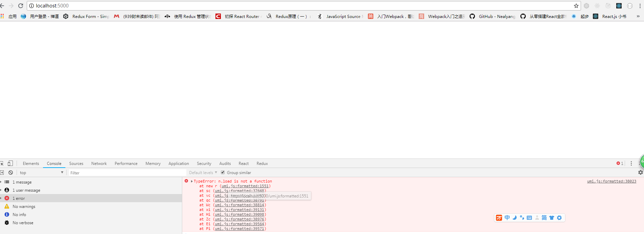Expand the TypeError n.load message triangle
Viewport: 644px width, 234px height.
(x=192, y=182)
